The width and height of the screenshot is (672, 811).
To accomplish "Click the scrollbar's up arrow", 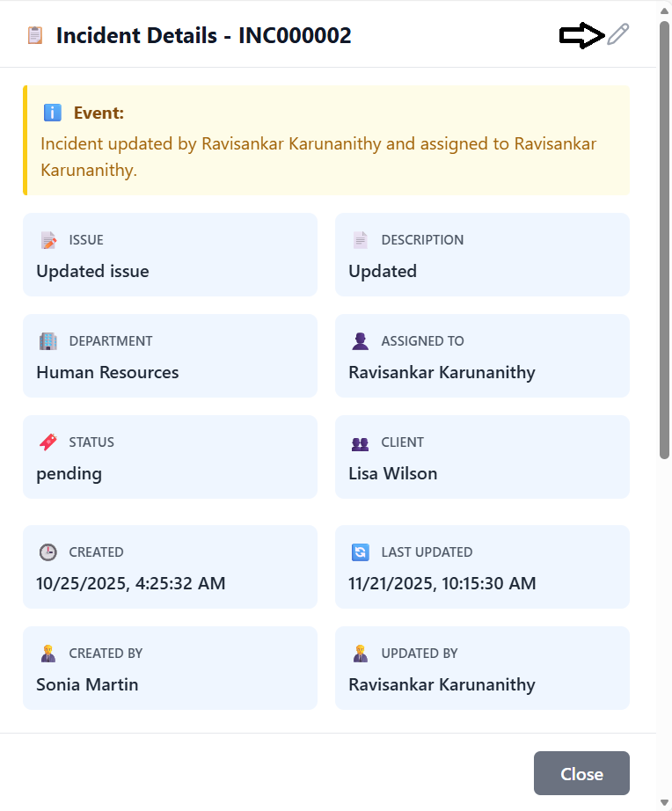I will (x=665, y=9).
